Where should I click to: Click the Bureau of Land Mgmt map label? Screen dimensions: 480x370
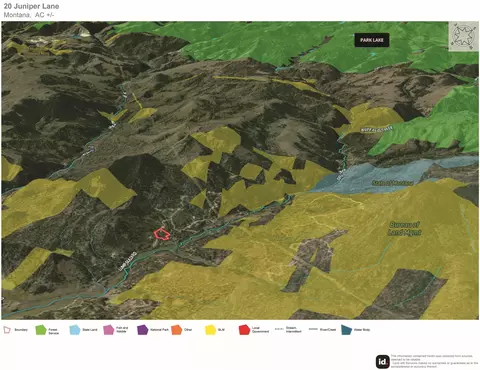(404, 229)
